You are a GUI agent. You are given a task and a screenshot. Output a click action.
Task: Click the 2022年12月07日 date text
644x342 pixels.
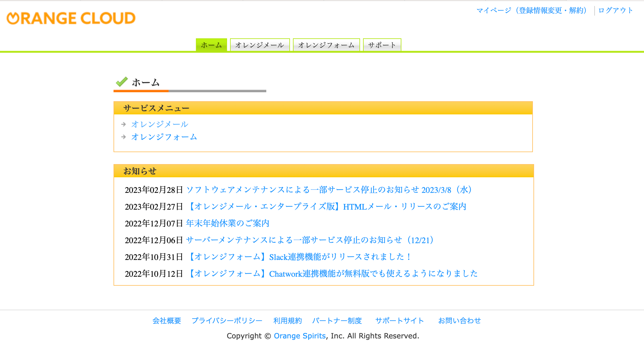(154, 223)
